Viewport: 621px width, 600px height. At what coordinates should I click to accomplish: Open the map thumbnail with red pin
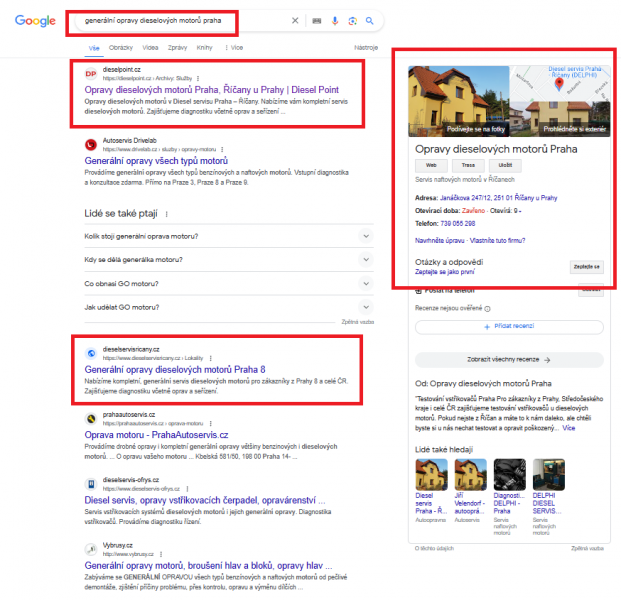pyautogui.click(x=560, y=84)
